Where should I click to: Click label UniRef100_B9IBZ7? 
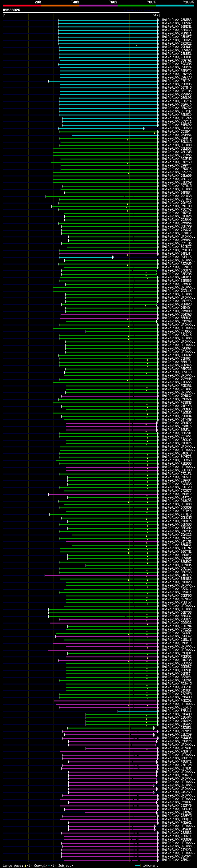(x=177, y=247)
